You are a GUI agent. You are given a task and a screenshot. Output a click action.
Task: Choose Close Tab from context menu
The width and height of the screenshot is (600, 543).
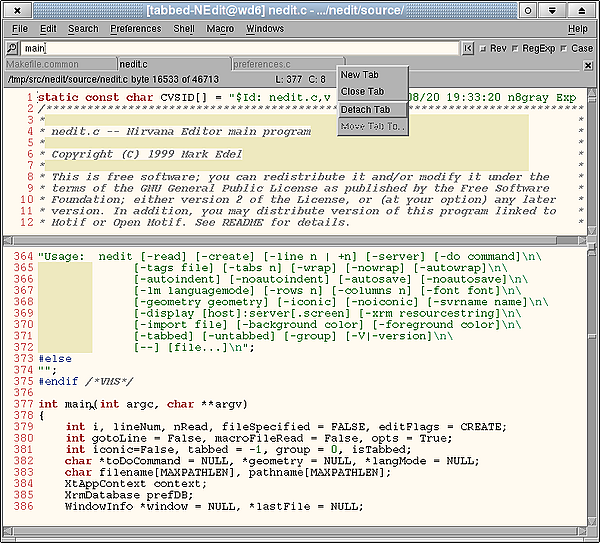pyautogui.click(x=372, y=92)
